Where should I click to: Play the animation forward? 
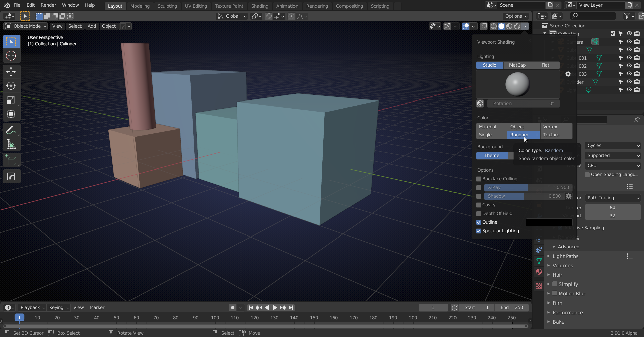275,308
